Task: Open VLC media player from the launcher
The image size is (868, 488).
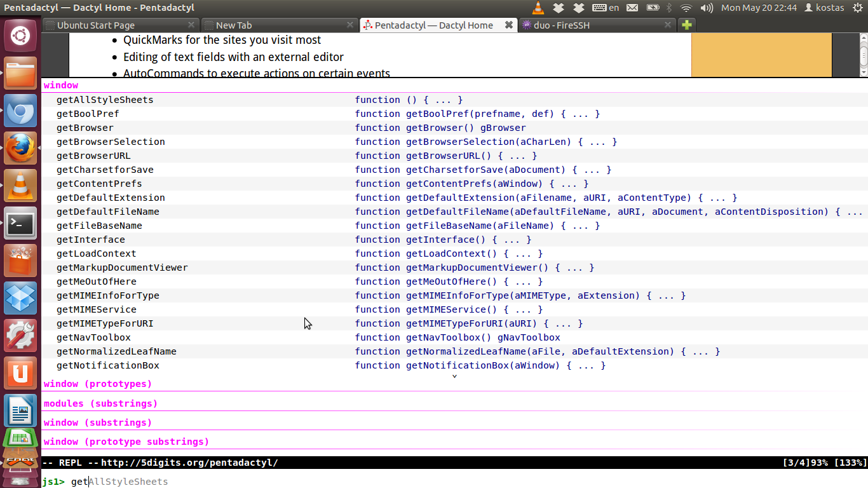Action: click(x=20, y=186)
